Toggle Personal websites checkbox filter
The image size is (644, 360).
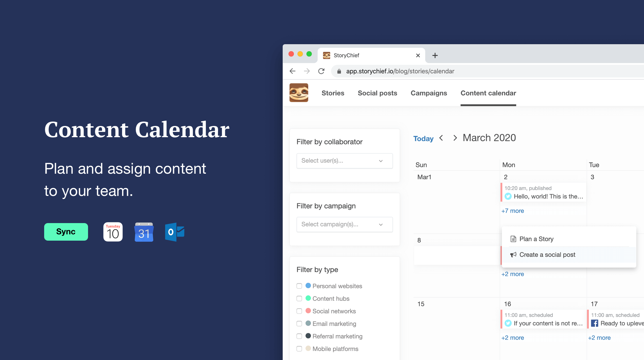[299, 286]
